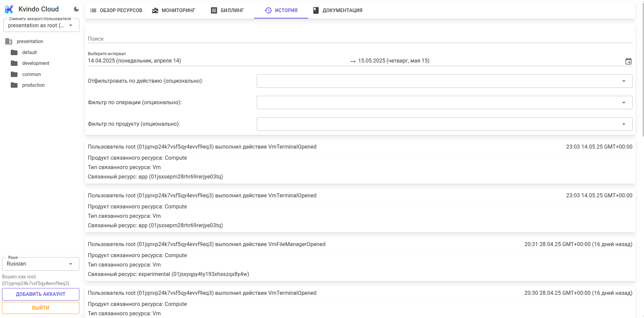The width and height of the screenshot is (644, 318).
Task: Open the default folder
Action: [x=30, y=52]
